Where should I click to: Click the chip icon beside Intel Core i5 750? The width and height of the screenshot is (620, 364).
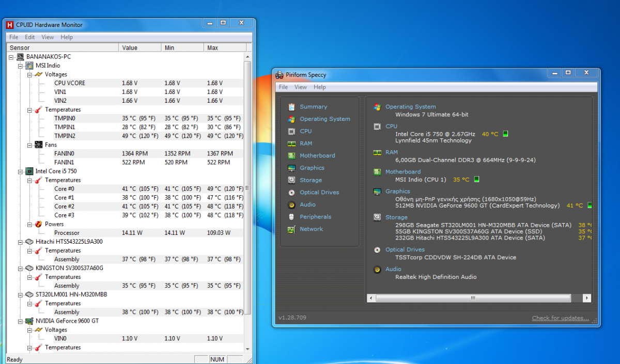(x=30, y=171)
